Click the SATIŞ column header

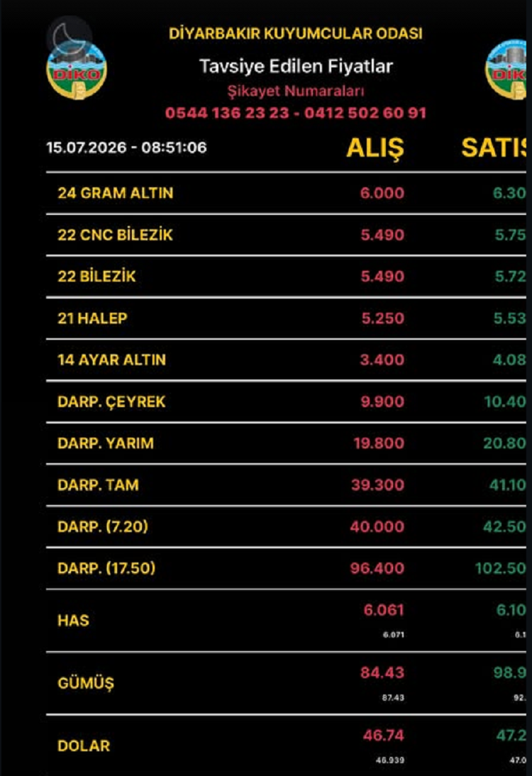click(x=494, y=148)
